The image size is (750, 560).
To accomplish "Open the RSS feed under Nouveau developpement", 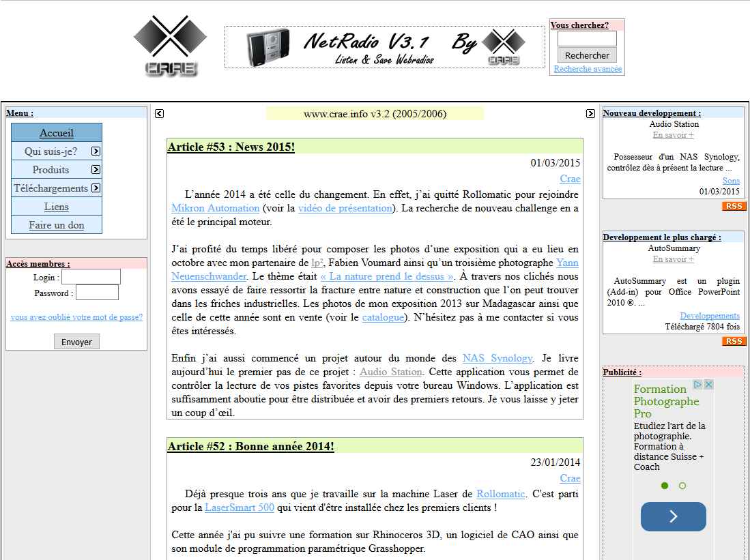I will pyautogui.click(x=734, y=206).
